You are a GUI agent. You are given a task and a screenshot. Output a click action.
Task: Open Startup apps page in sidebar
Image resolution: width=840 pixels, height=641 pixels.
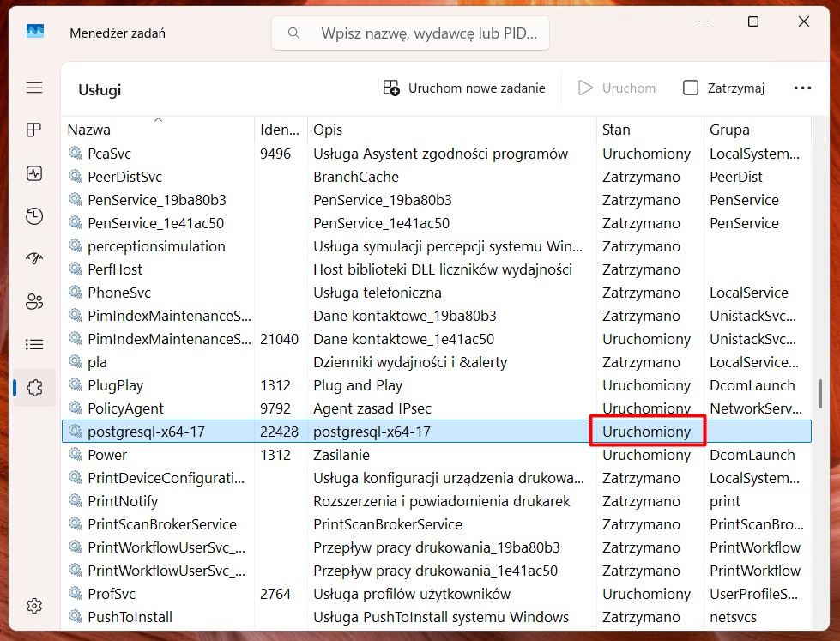click(x=34, y=258)
